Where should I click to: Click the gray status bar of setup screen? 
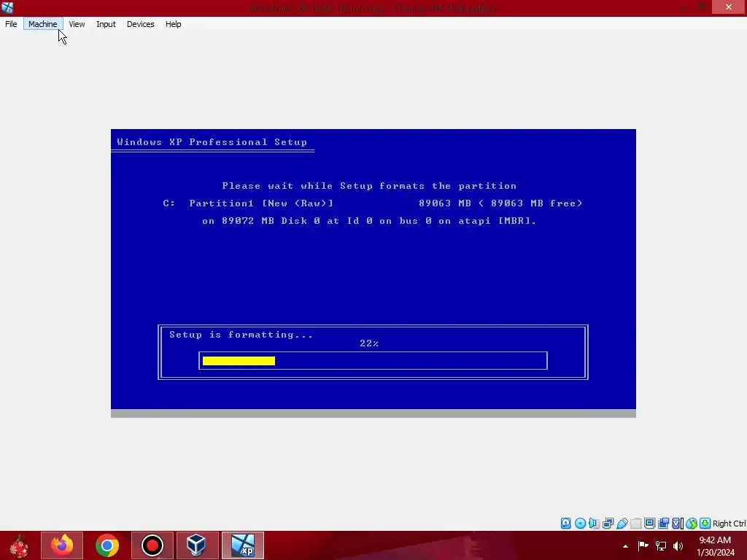pos(373,413)
